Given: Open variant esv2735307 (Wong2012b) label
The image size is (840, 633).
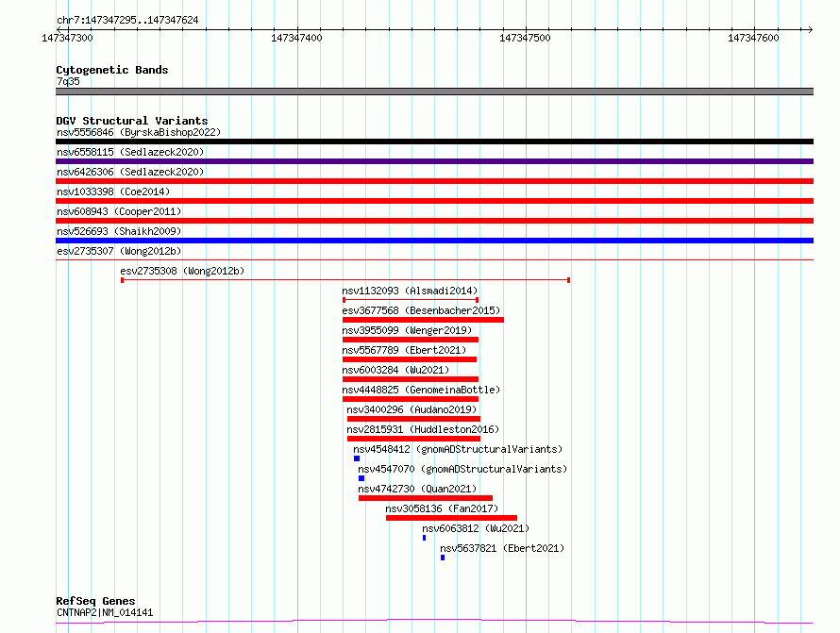Looking at the screenshot, I should click(x=119, y=251).
